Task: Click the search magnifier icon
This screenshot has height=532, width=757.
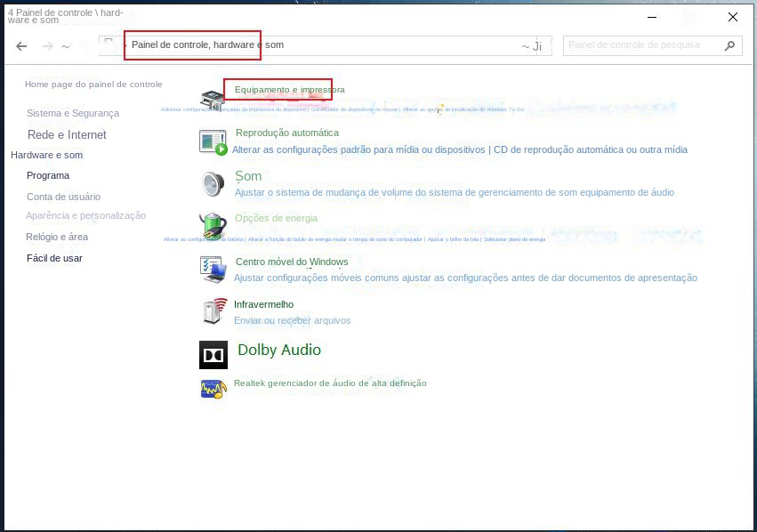Action: (729, 44)
